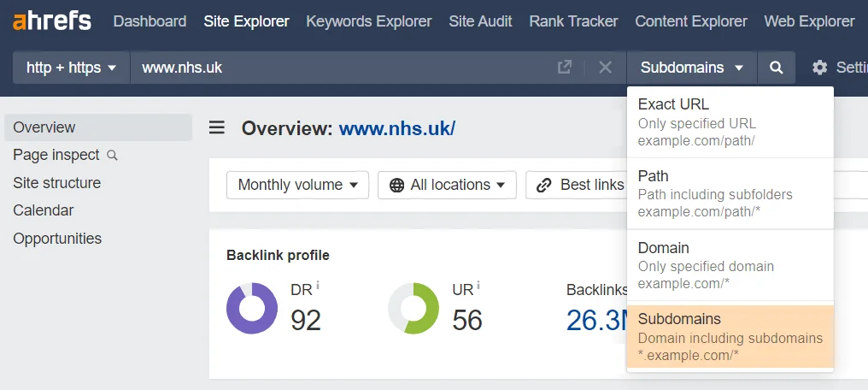
Task: Pick the highlighted Subdomains option
Action: [730, 337]
